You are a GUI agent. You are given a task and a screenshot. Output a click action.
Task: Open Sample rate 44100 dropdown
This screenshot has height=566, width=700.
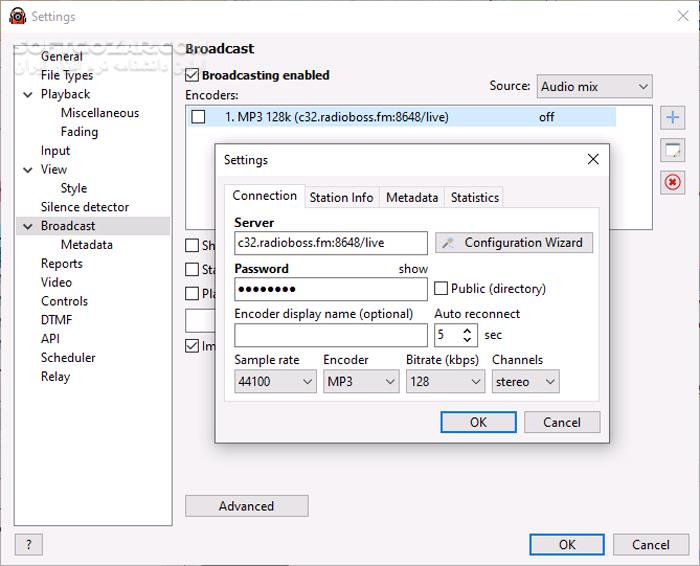point(275,382)
